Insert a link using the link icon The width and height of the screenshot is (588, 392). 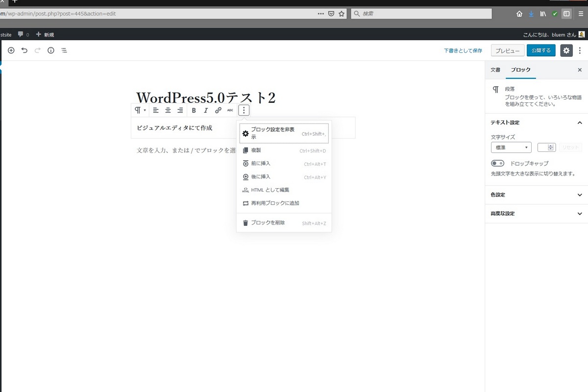pos(218,110)
